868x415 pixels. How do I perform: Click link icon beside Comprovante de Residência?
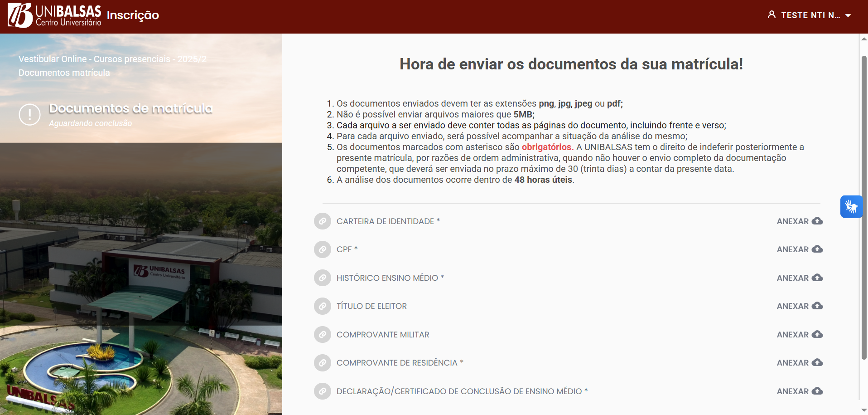[323, 363]
